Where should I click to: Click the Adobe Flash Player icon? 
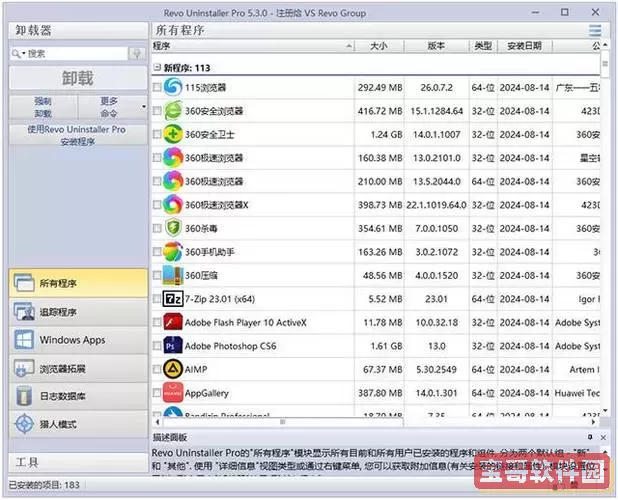173,322
